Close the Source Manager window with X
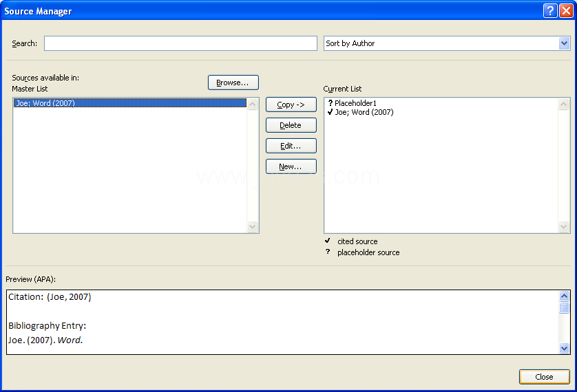This screenshot has width=577, height=392. pyautogui.click(x=566, y=10)
